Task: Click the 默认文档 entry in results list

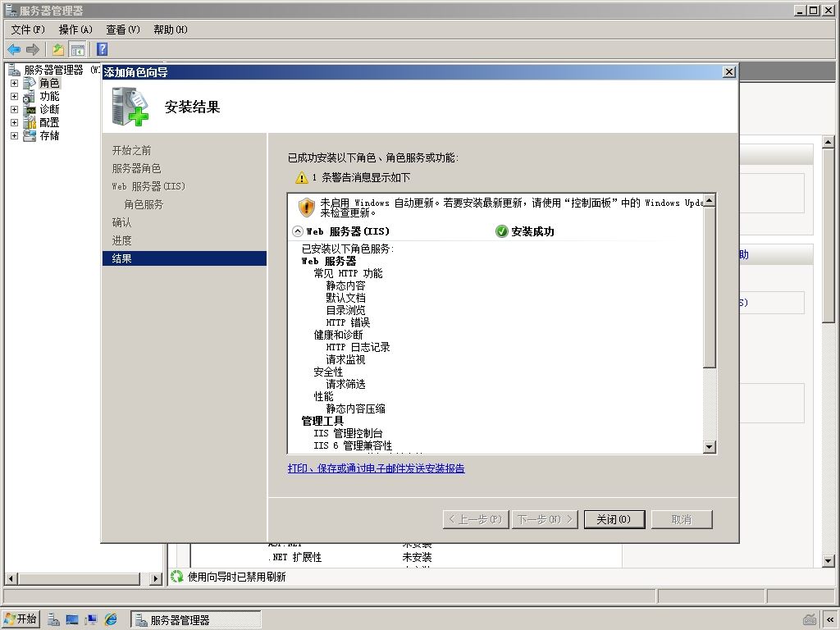Action: 345,298
